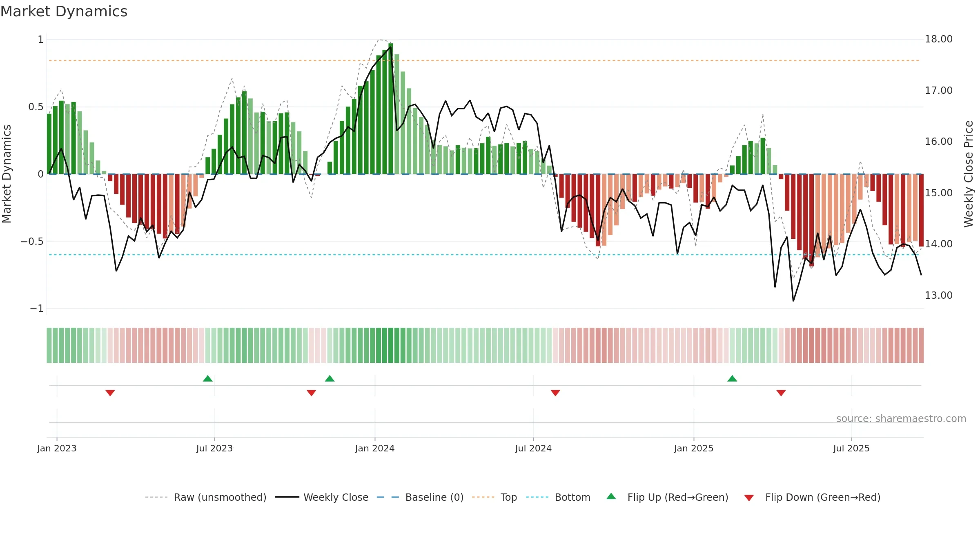980x551 pixels.
Task: Click the green flip-up triangle in early 2025
Action: [x=732, y=378]
